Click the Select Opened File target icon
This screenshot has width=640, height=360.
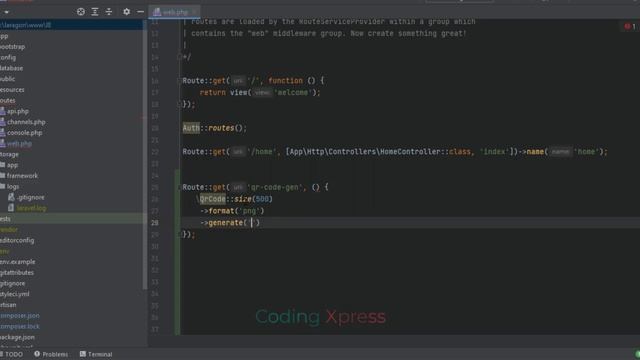tap(81, 12)
